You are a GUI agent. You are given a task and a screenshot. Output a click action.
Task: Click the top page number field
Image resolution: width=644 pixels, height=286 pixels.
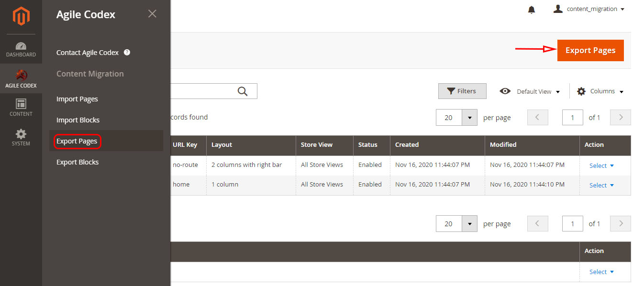[573, 118]
